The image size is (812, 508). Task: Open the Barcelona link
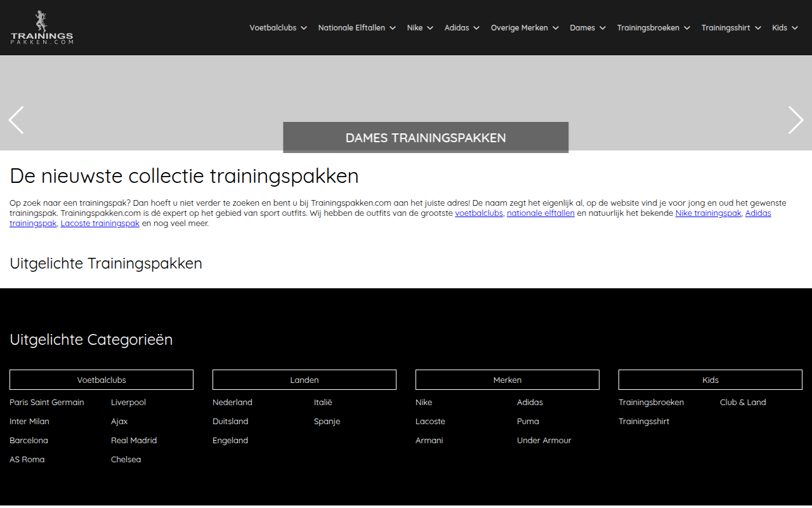tap(29, 441)
